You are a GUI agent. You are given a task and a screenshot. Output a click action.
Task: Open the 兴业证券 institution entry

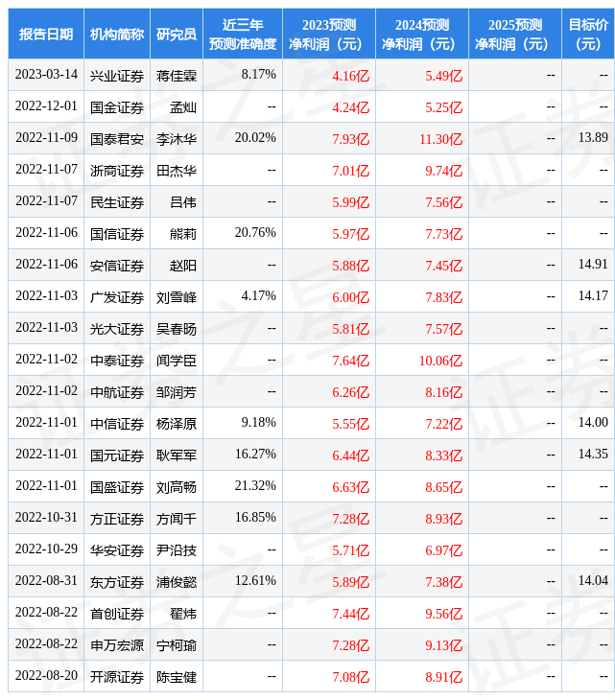tap(117, 76)
